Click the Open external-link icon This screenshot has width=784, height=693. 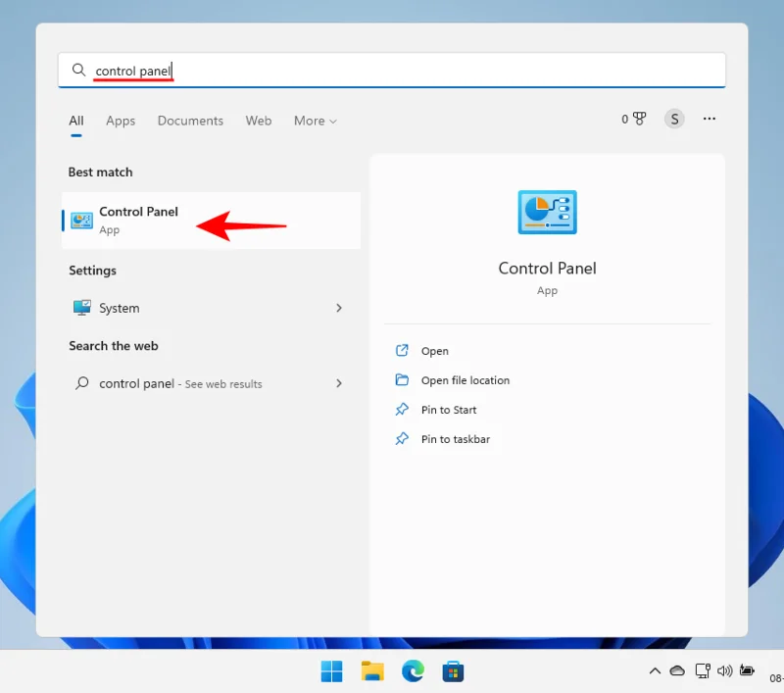(x=402, y=351)
